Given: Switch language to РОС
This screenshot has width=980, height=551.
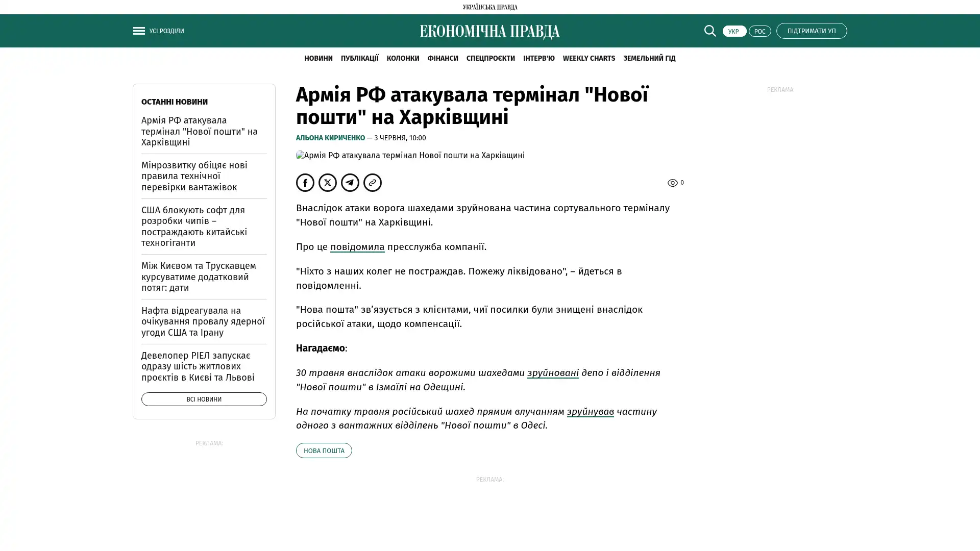Looking at the screenshot, I should [x=759, y=31].
